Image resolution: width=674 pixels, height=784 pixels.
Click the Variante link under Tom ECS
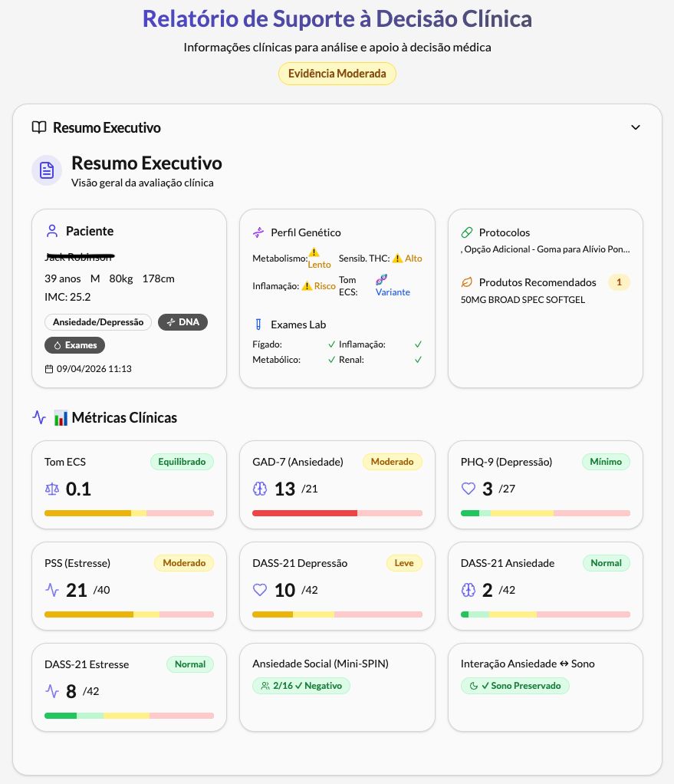393,292
